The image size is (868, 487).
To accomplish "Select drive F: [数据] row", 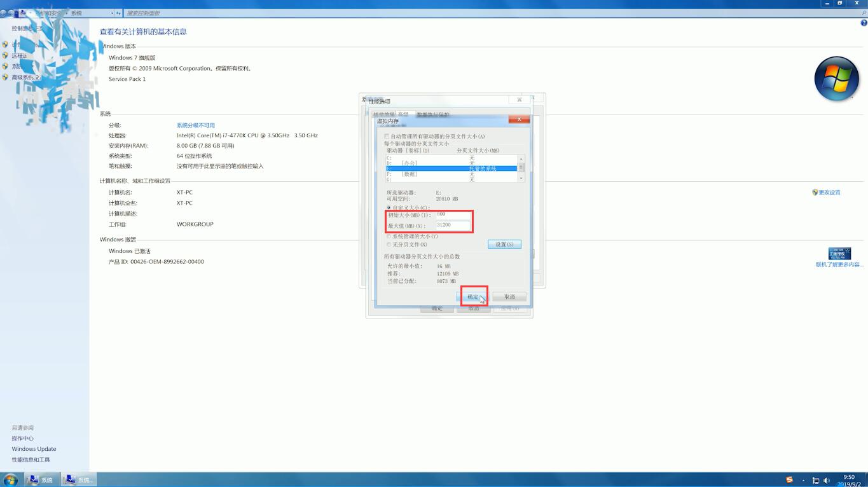I will (451, 174).
